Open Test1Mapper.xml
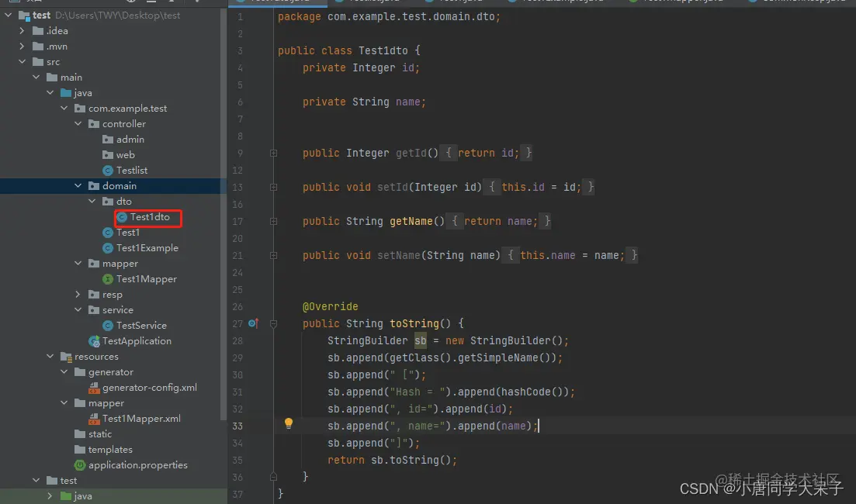The image size is (856, 504). click(x=141, y=419)
